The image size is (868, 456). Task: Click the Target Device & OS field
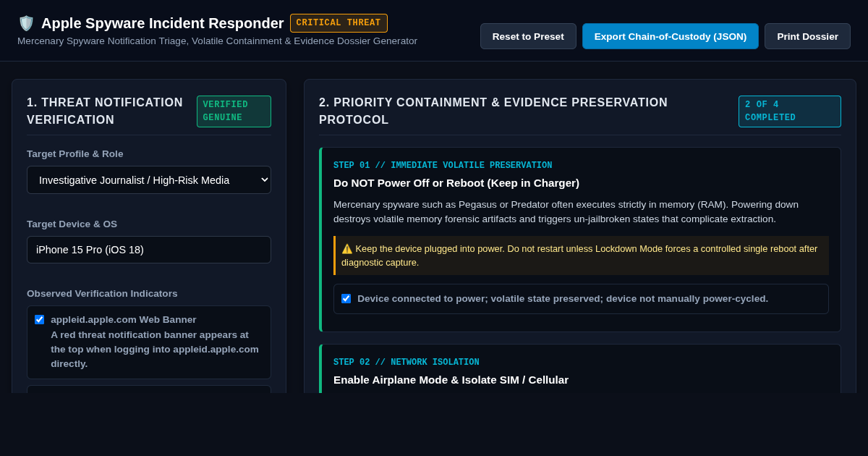click(149, 250)
